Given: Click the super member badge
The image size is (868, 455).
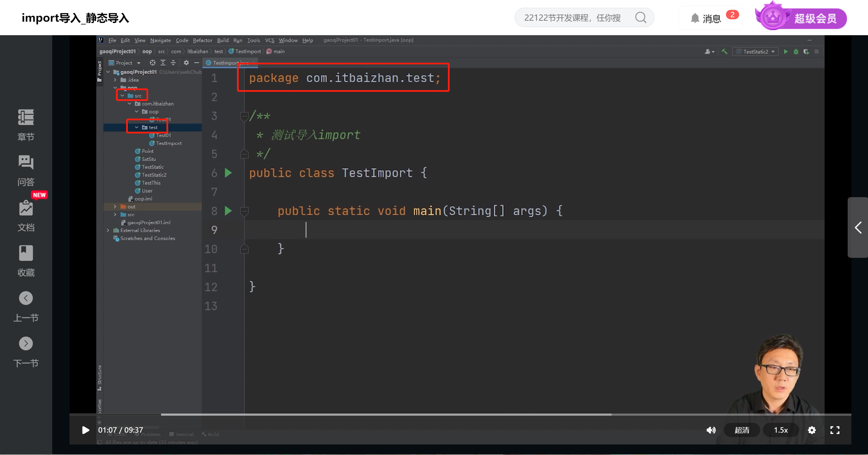Looking at the screenshot, I should tap(801, 17).
